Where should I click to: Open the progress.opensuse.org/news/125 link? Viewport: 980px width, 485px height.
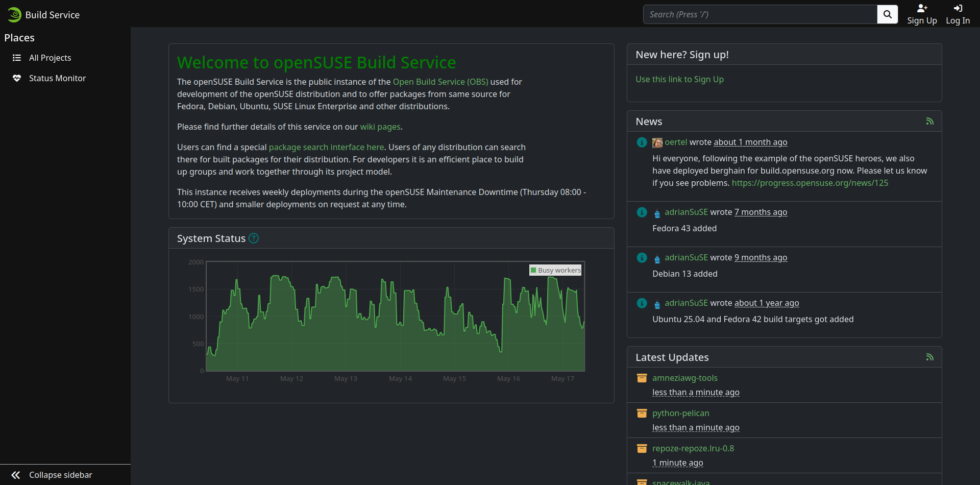[810, 183]
